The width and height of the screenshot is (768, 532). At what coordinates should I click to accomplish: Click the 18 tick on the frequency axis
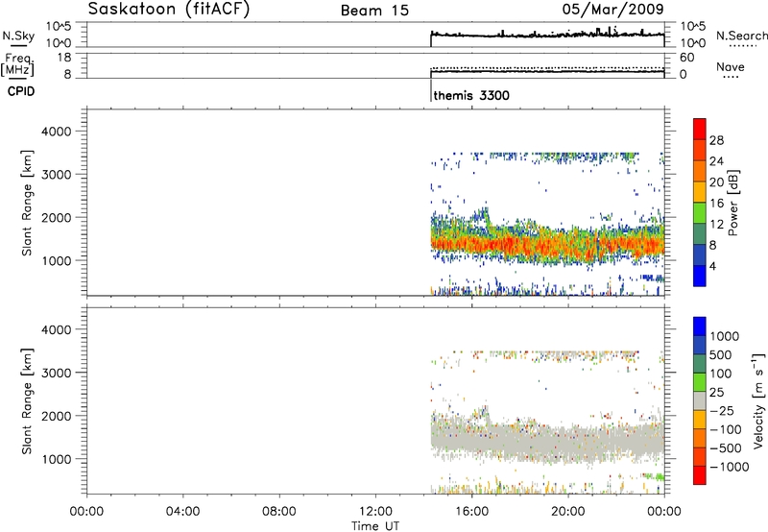64,58
